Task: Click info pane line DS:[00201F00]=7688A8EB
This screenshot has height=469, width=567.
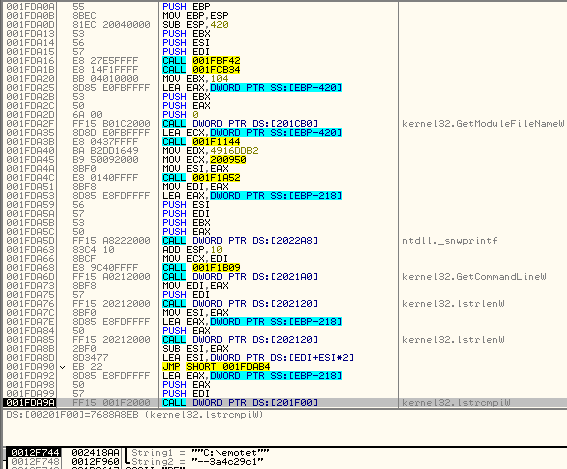Action: [135, 414]
